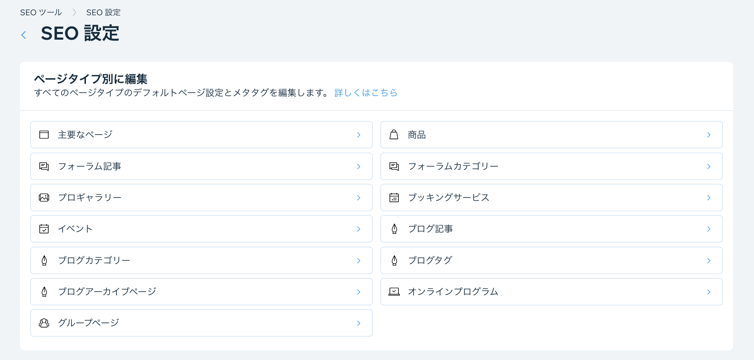Click the オンラインプログラム laptop icon

pos(394,292)
